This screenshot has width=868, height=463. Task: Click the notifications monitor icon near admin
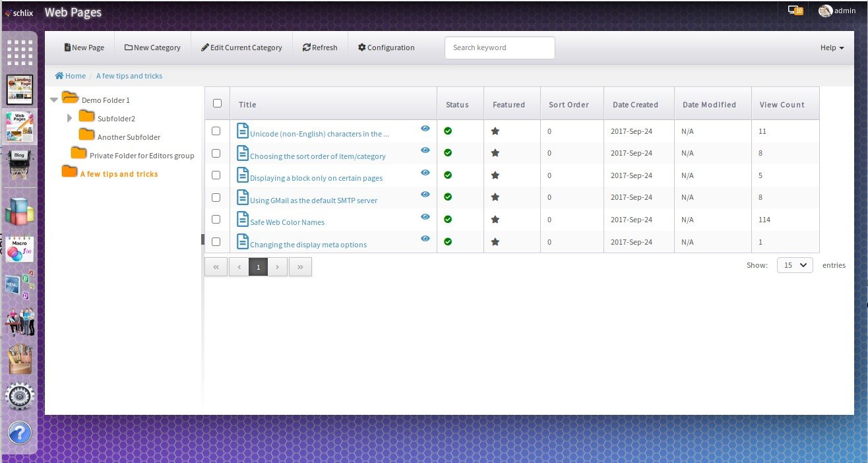click(795, 11)
